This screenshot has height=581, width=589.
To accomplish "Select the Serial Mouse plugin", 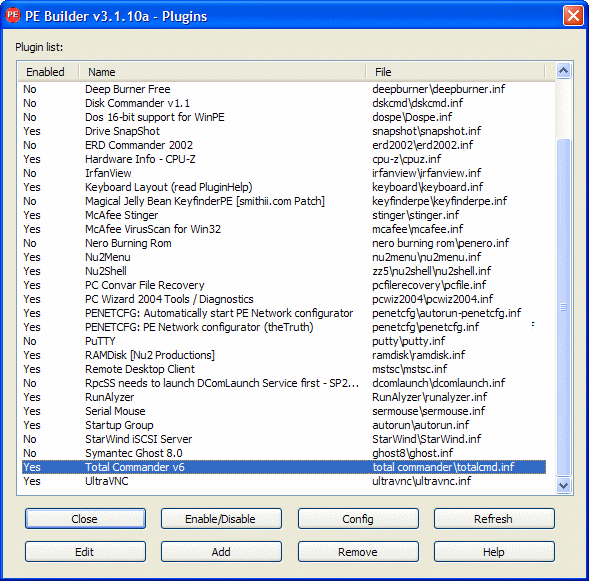I will [284, 411].
